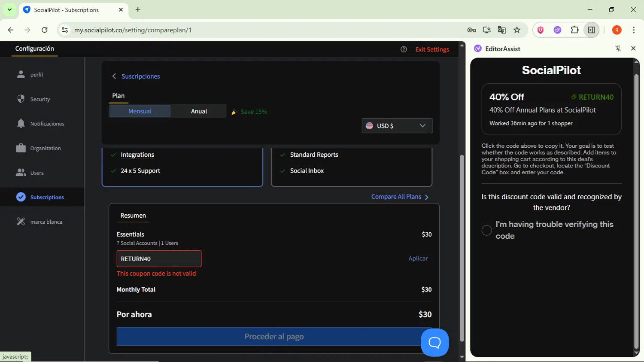Close the SocialPilot browser tab
The height and width of the screenshot is (362, 644).
tap(121, 9)
